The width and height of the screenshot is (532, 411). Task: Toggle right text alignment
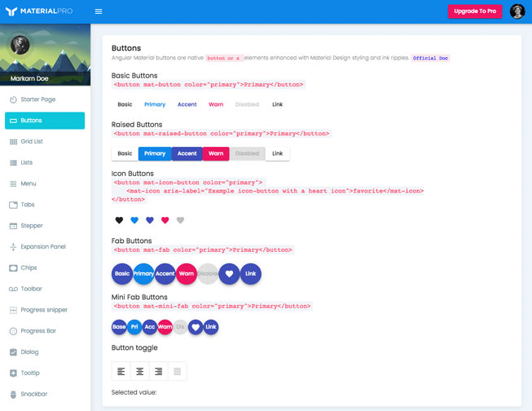[159, 371]
